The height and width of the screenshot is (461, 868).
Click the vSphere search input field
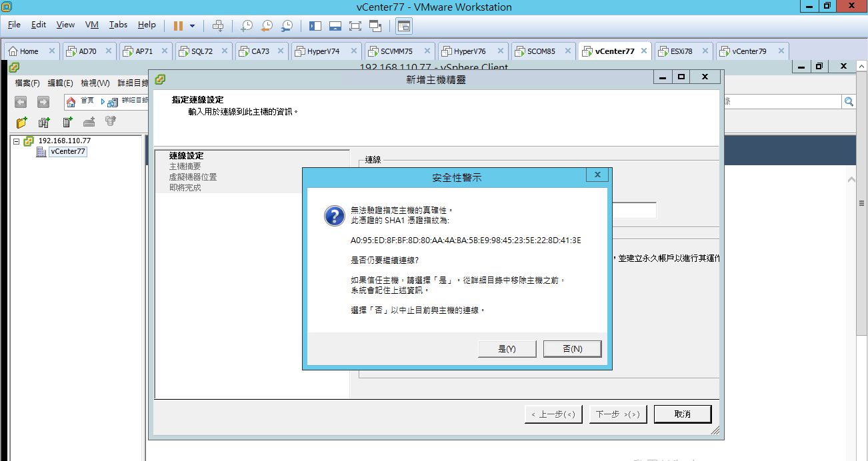click(782, 101)
